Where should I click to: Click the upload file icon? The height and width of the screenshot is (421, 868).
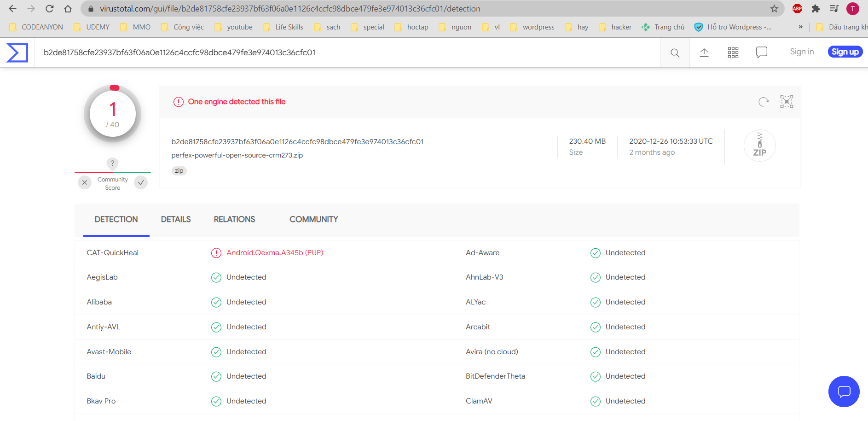704,53
